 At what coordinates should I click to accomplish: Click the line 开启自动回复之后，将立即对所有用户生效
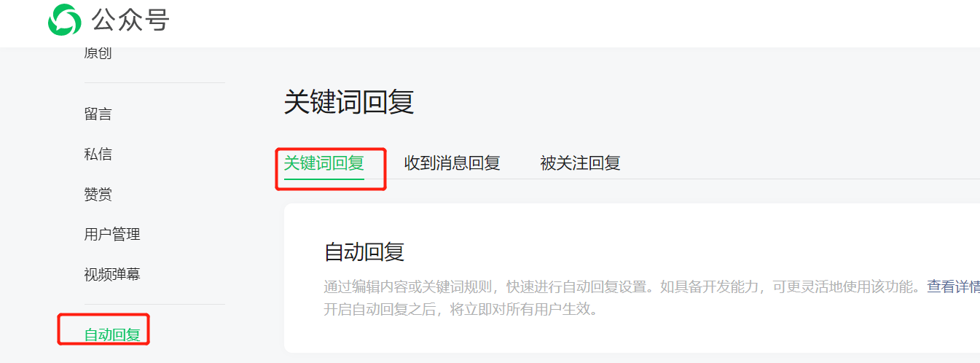[x=460, y=309]
